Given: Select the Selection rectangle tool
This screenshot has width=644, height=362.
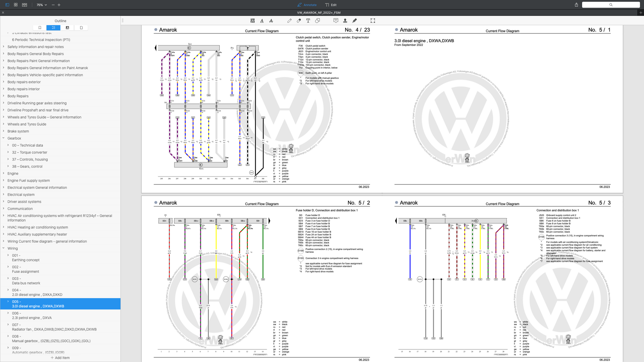Looking at the screenshot, I should [373, 21].
